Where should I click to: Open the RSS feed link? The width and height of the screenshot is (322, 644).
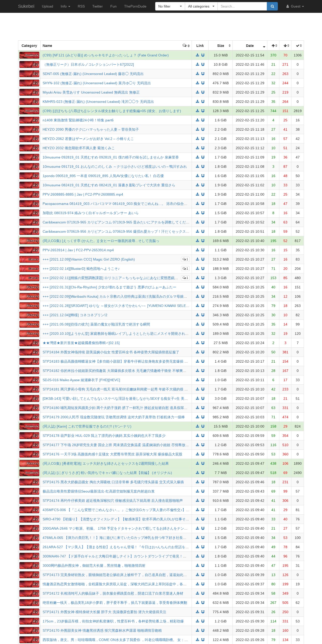tap(81, 6)
